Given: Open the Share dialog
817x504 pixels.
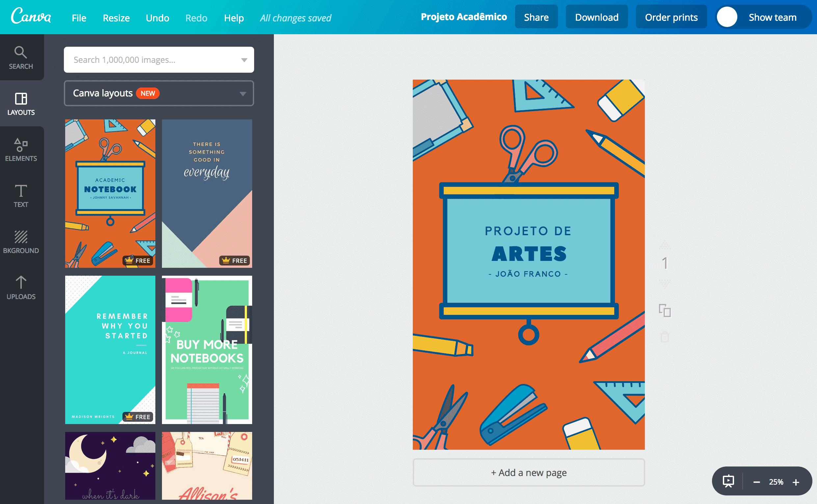Looking at the screenshot, I should 536,17.
